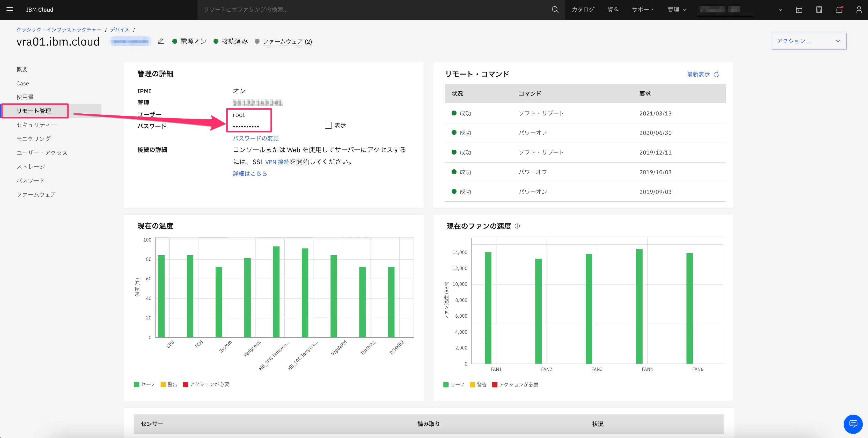Select ストレージ in the side navigation
This screenshot has width=868, height=438.
coord(31,166)
